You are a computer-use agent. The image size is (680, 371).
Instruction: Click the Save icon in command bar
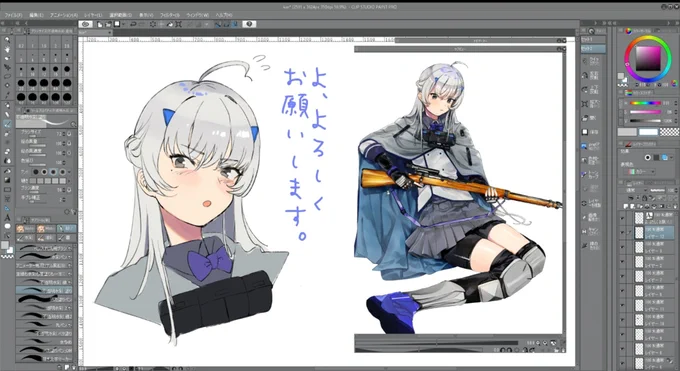point(117,24)
